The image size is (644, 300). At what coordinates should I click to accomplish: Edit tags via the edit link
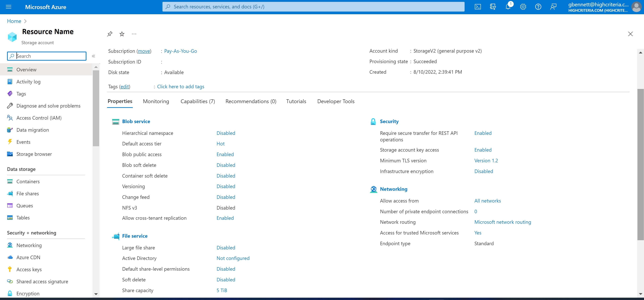tap(125, 86)
